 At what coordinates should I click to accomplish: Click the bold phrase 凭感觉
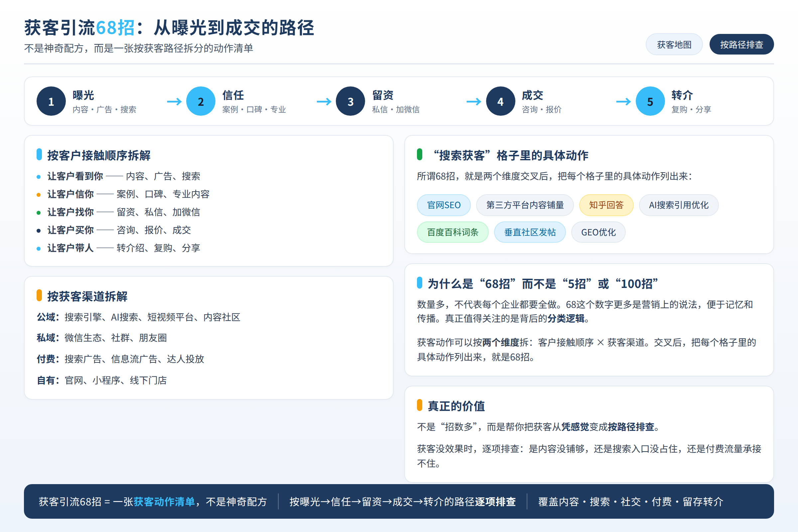pyautogui.click(x=575, y=427)
